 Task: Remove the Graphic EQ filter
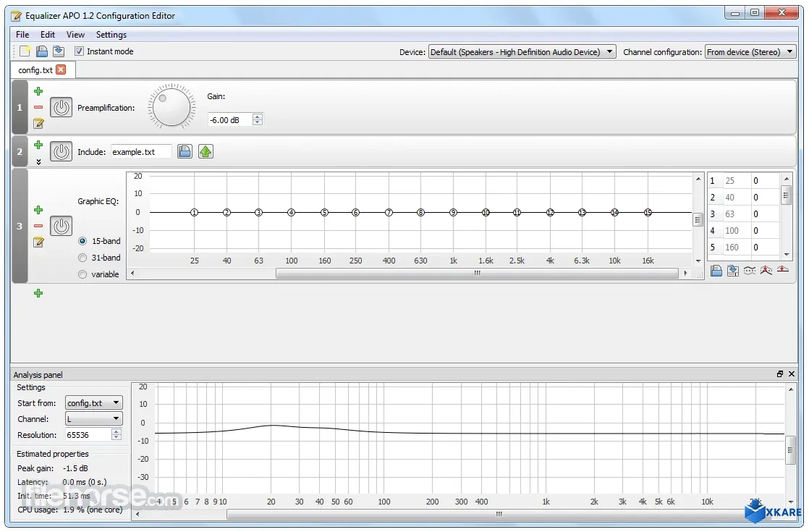[38, 226]
